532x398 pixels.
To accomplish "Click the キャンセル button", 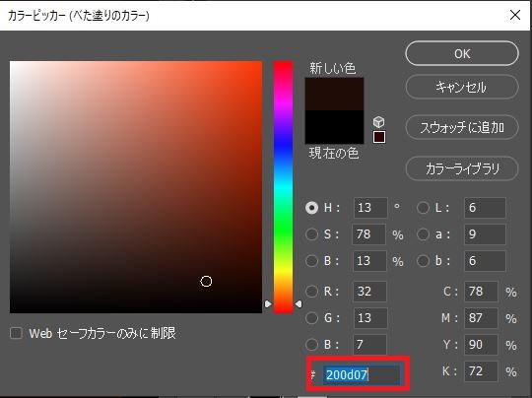I will tap(462, 88).
